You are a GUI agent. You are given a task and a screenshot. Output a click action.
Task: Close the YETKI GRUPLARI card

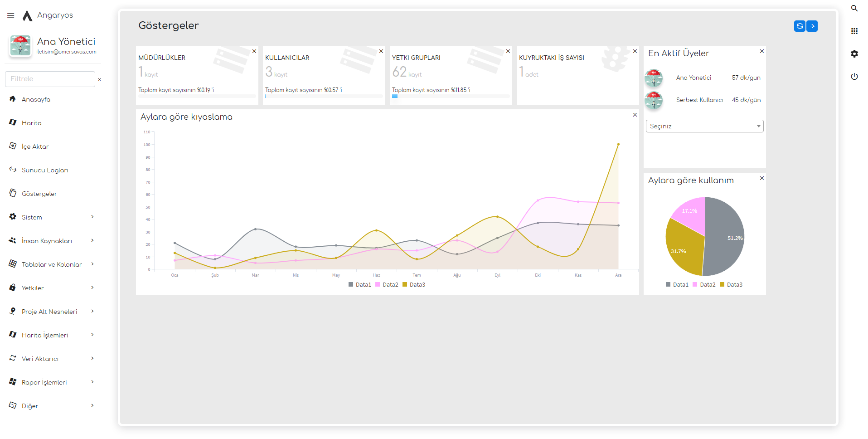point(508,51)
